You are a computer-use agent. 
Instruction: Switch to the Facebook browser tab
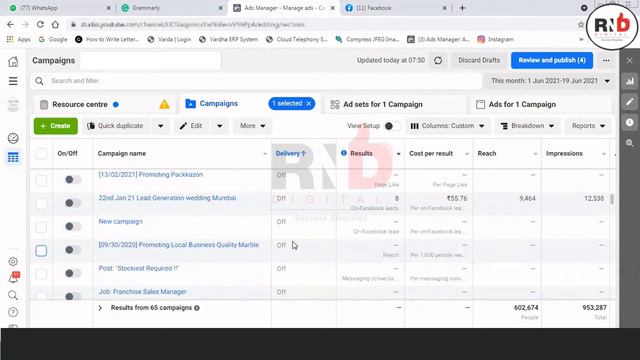click(x=395, y=8)
